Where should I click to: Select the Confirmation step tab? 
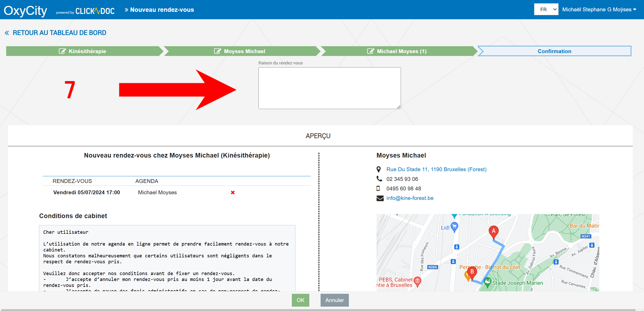554,51
